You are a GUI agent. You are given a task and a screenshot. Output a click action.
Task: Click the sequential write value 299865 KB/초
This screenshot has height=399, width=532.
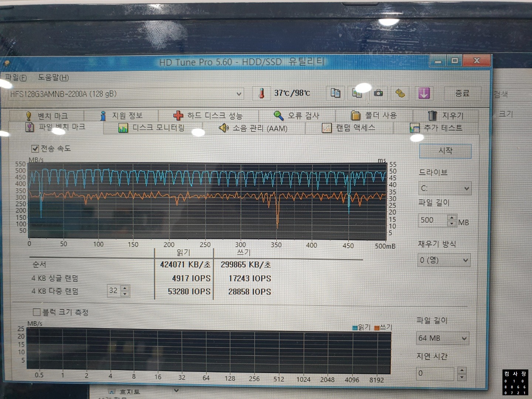coord(246,265)
